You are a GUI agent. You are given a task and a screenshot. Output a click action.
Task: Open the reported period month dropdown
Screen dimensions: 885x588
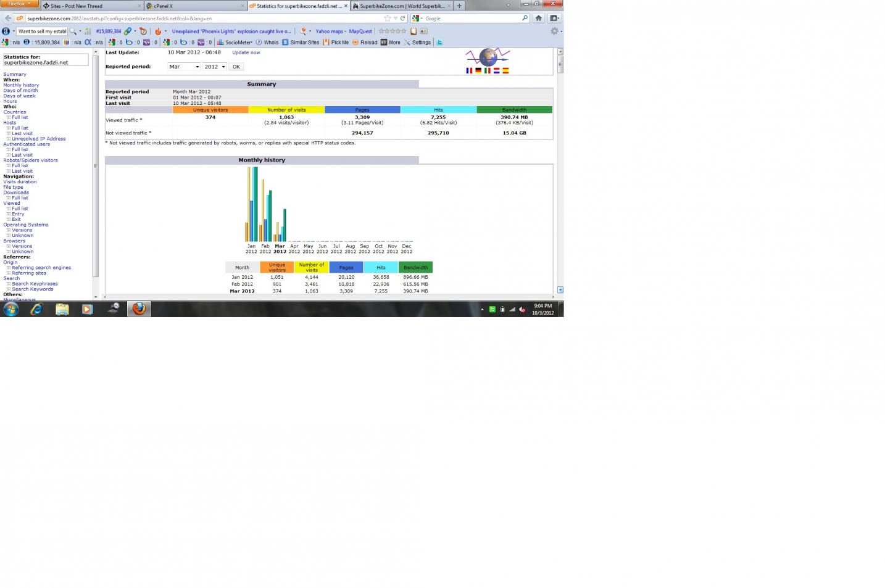(184, 67)
